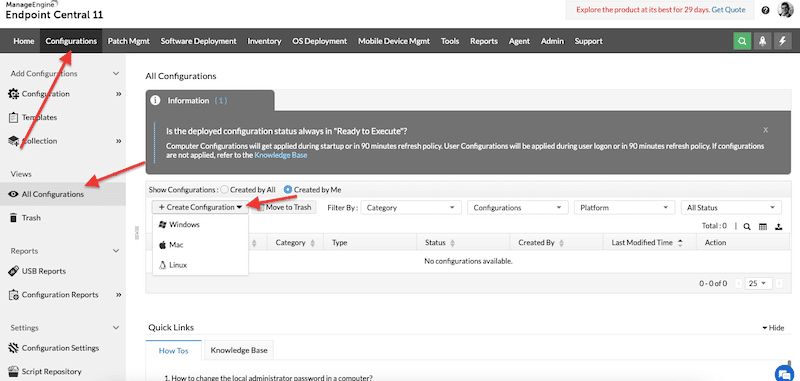Click the sidebar collapse handle
The height and width of the screenshot is (381, 800).
click(136, 233)
